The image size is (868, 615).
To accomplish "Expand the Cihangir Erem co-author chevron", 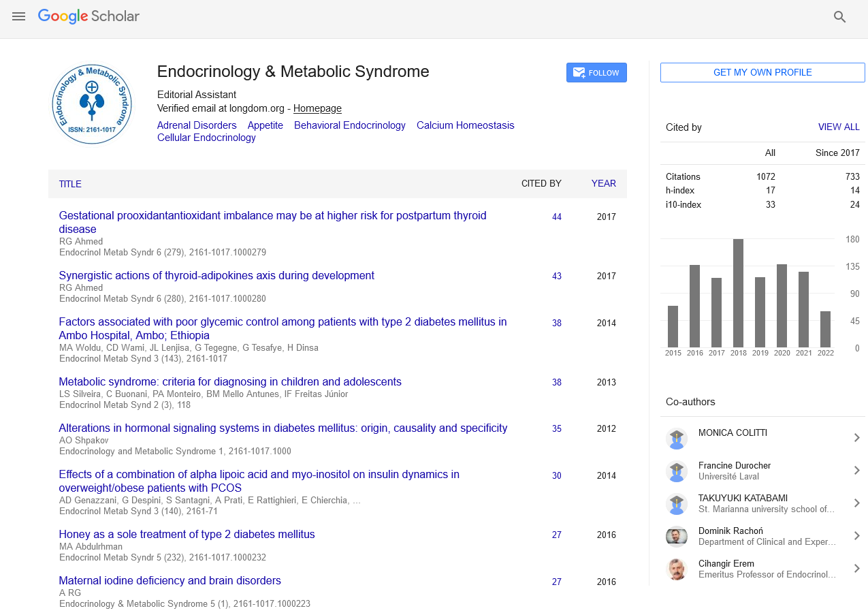I will (856, 569).
